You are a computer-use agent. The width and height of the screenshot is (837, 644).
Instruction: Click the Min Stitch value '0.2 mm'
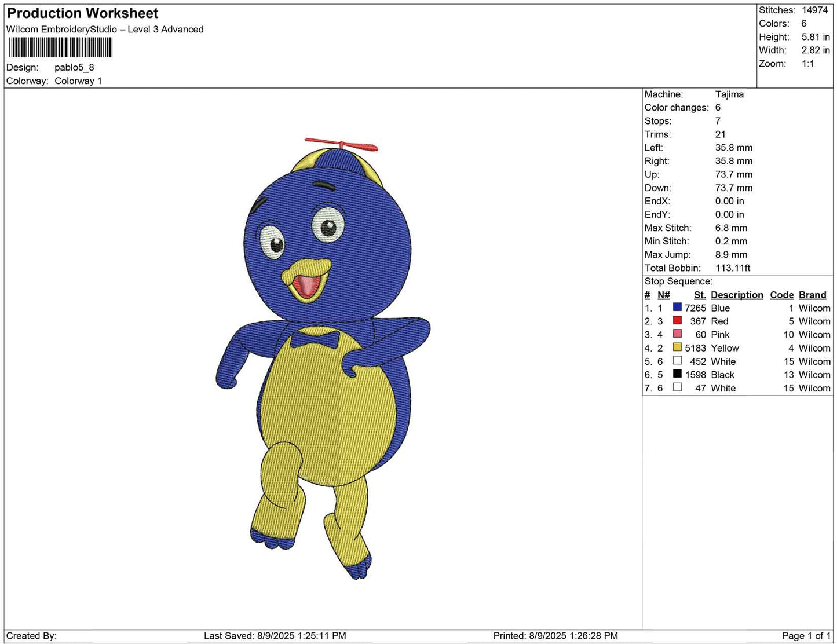pyautogui.click(x=731, y=241)
